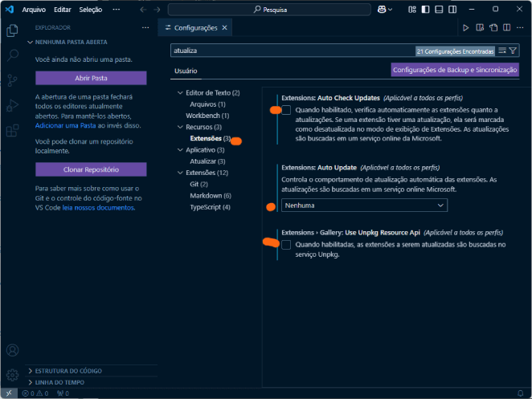Clear the settings search input icon
Viewport: 532px width, 399px height.
[x=502, y=51]
